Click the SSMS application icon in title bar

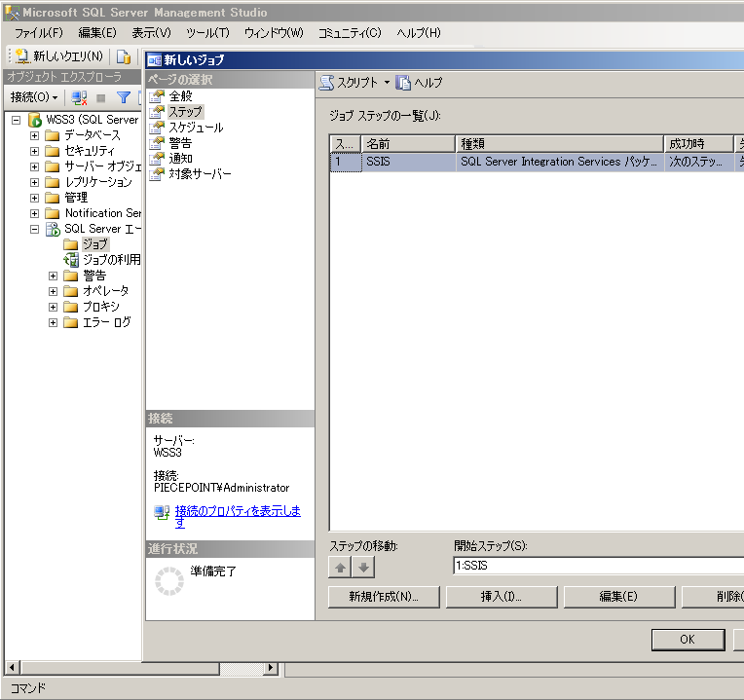(12, 13)
